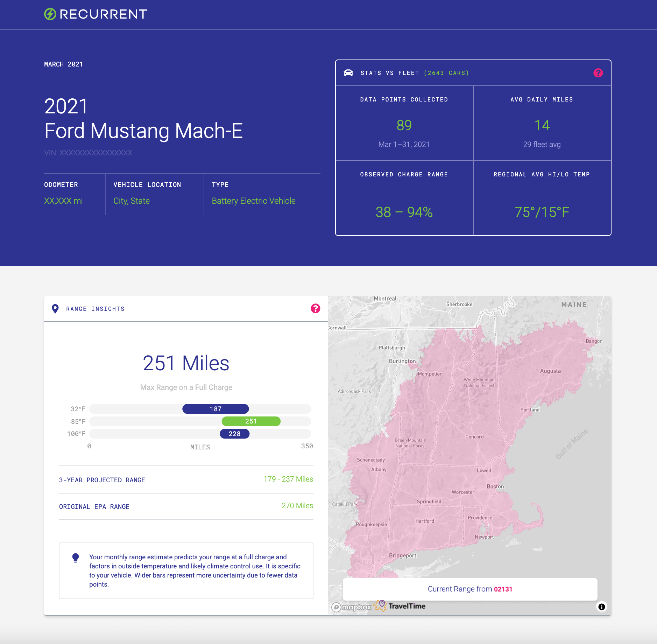Screen dimensions: 657x644
Task: Click Providence label on the map
Action: (x=480, y=518)
